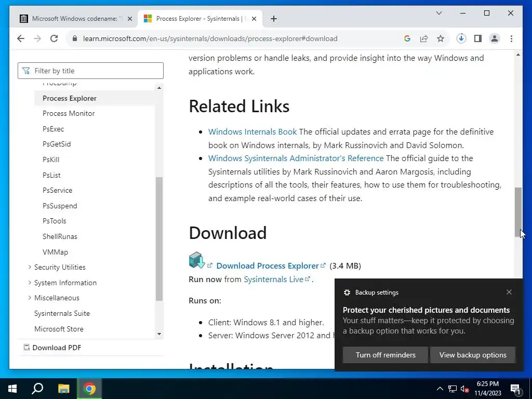Click the network tray icon
This screenshot has width=532, height=399.
click(x=453, y=389)
